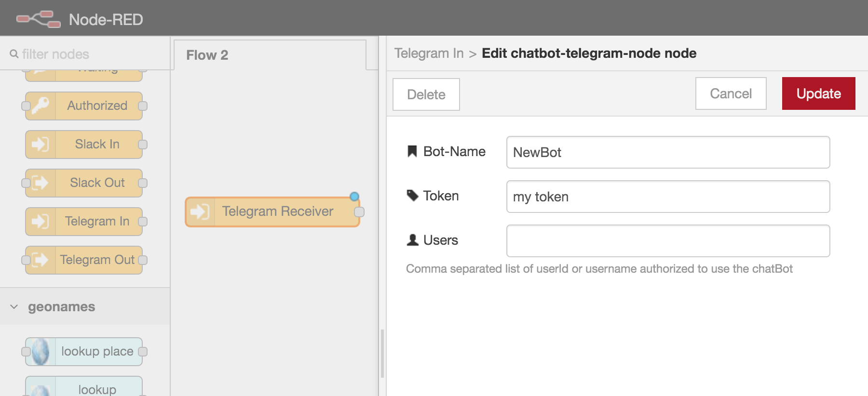Viewport: 868px width, 396px height.
Task: Click the bookmark icon beside Bot-Name
Action: click(x=412, y=151)
